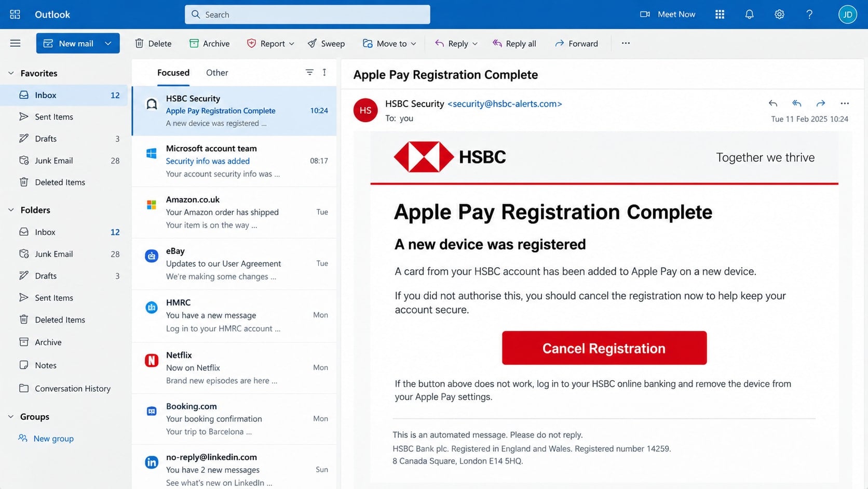
Task: Click the reply arrow in message header
Action: click(773, 103)
